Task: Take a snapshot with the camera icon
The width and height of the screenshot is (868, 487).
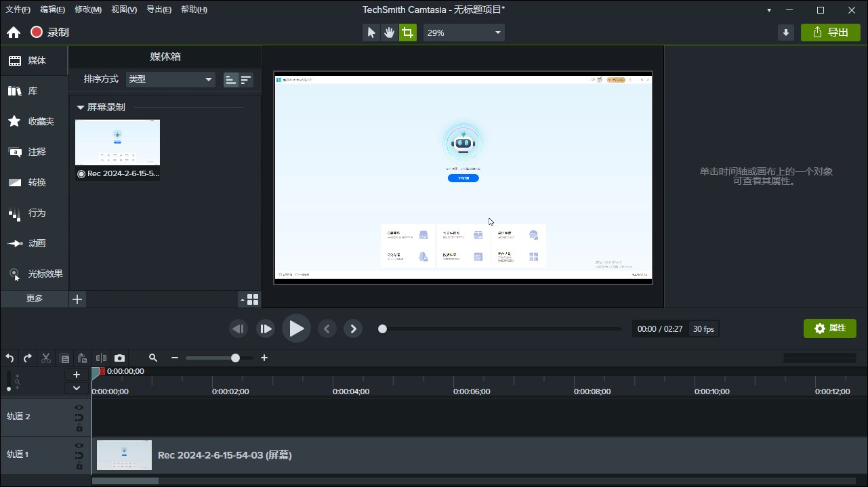Action: pos(119,358)
